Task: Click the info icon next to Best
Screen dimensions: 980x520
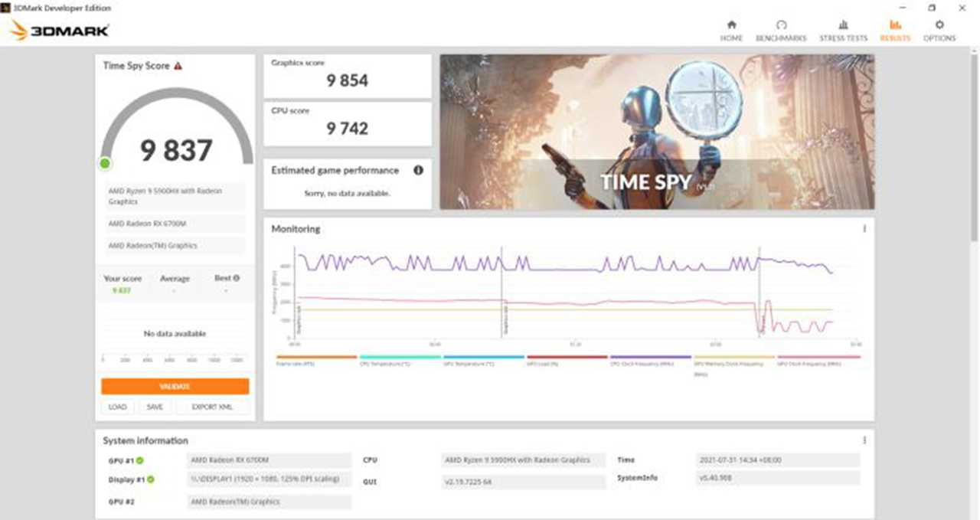Action: (237, 278)
